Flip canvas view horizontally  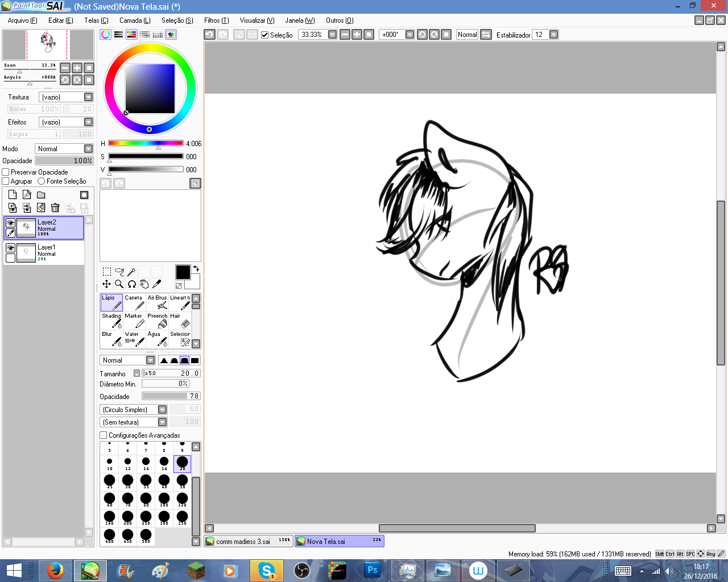486,35
